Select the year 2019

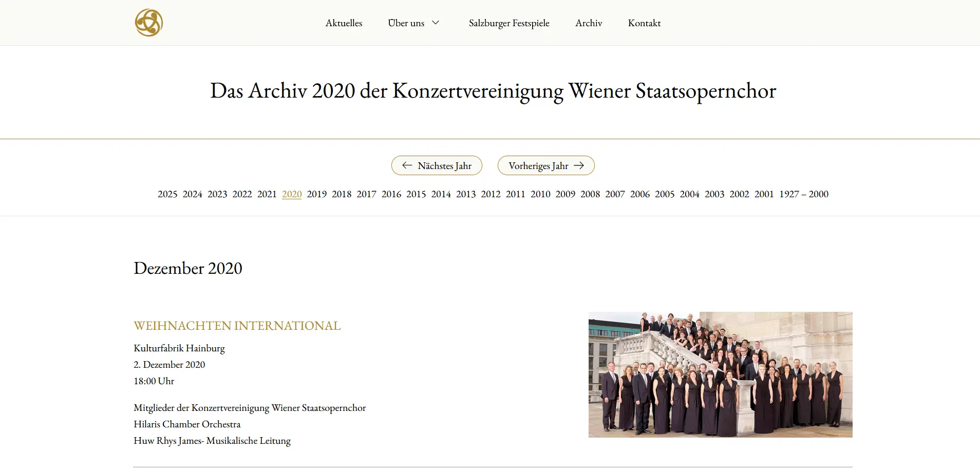click(x=316, y=194)
